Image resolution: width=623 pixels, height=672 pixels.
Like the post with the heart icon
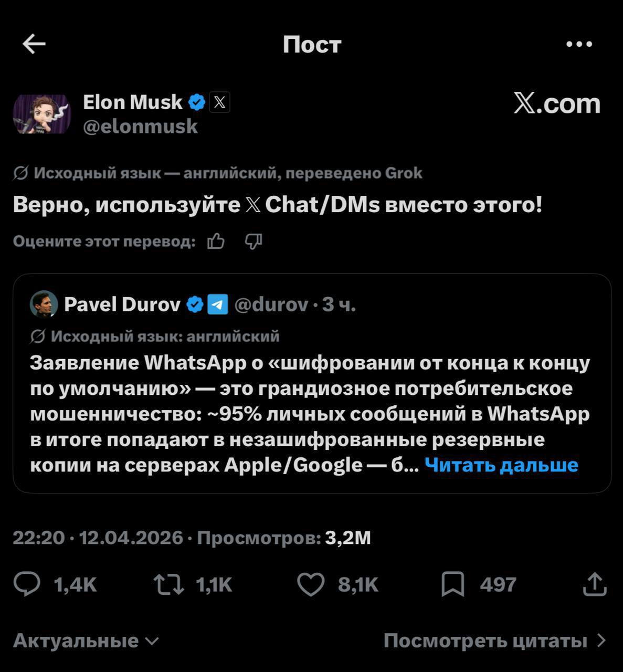(311, 584)
